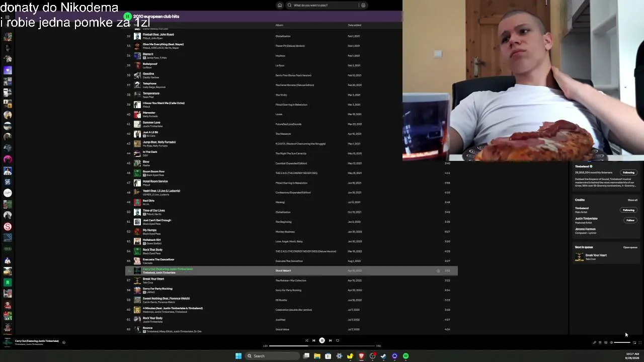Screen dimensions: 644x362
Task: Skip to the previous track
Action: tap(313, 340)
